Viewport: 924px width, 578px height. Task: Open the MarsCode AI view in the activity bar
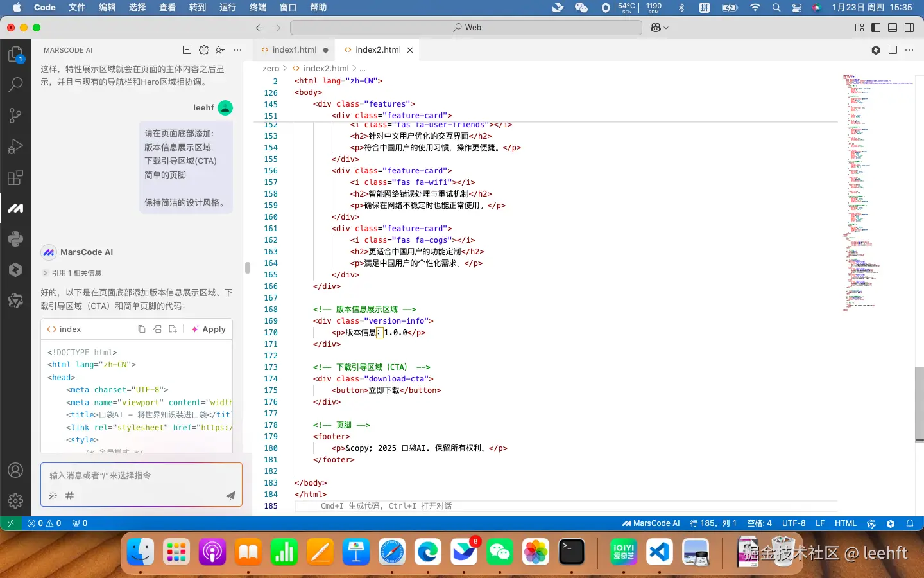point(15,208)
